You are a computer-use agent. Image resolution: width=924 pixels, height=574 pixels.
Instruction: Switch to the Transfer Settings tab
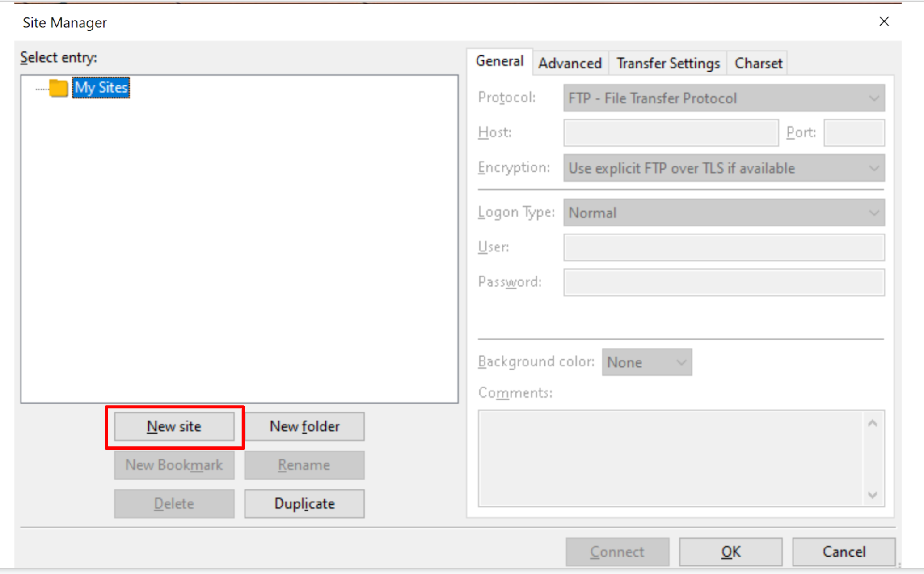[x=668, y=63]
